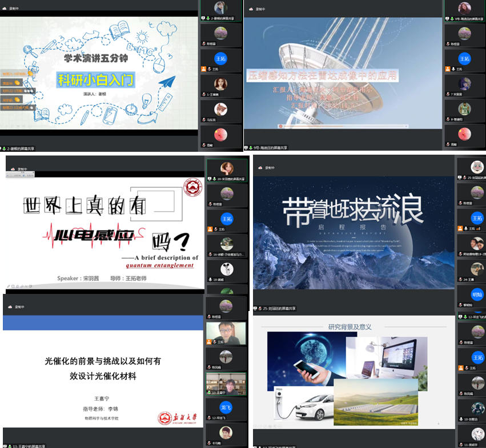This screenshot has width=486, height=448.
Task: Click the label '9号-海迪日的屏幕共享' below the radar slide
Action: tap(270, 148)
